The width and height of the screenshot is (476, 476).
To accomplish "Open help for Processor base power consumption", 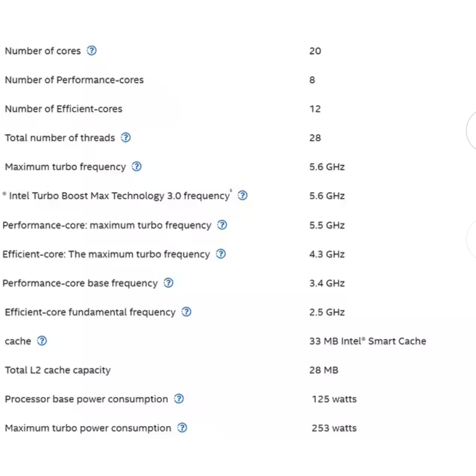I will 178,399.
